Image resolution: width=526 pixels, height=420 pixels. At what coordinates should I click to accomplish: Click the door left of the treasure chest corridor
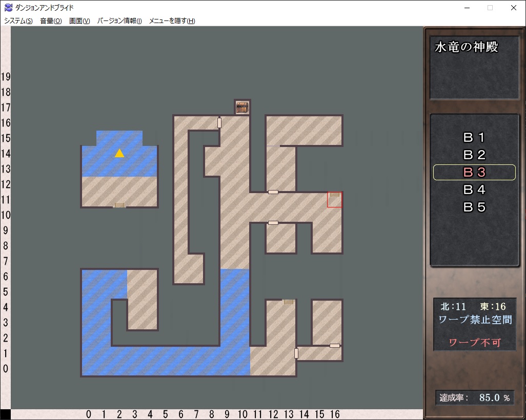pyautogui.click(x=219, y=123)
